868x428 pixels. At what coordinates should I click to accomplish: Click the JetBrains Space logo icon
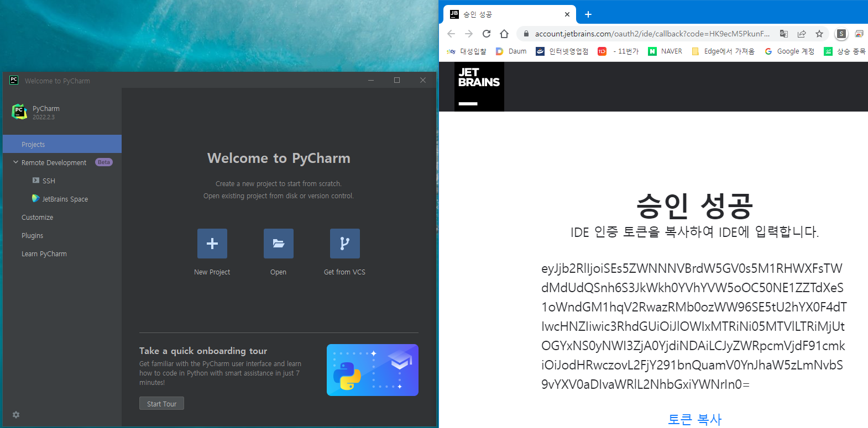36,198
